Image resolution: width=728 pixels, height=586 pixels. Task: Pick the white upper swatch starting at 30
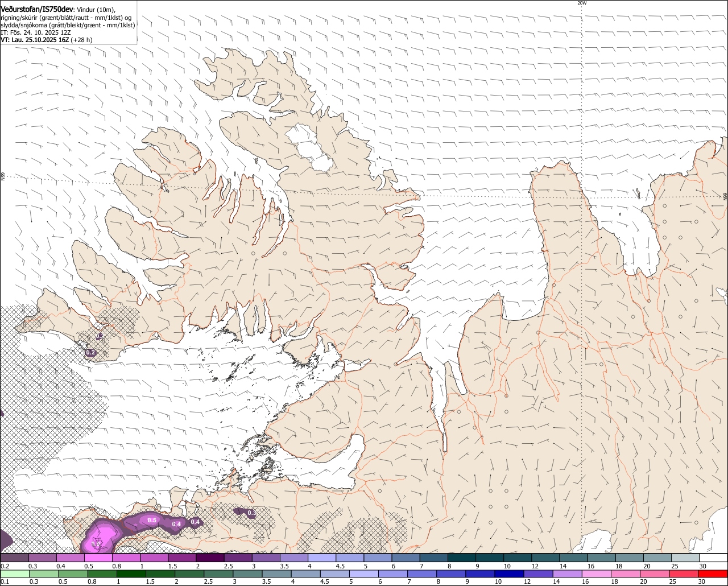point(713,558)
